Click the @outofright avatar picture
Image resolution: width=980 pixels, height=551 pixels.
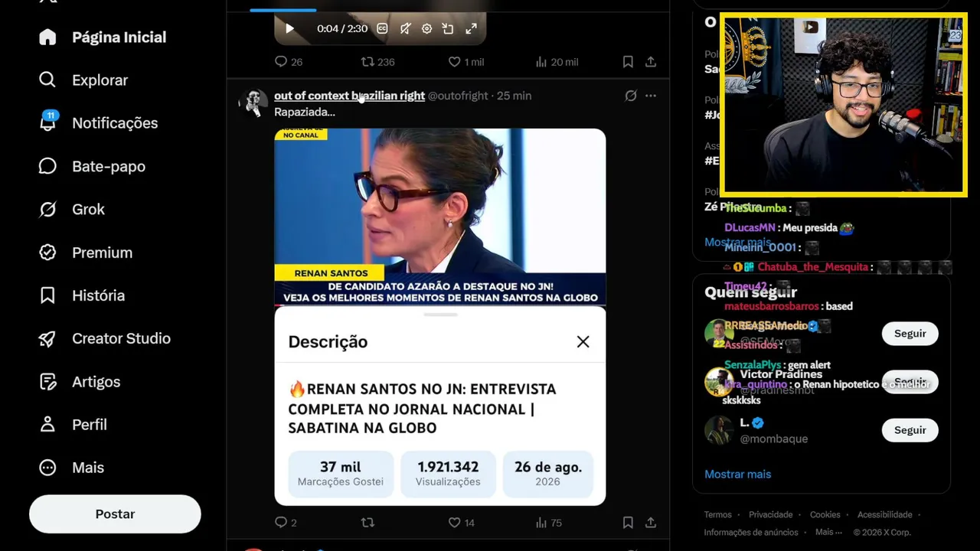pos(253,102)
